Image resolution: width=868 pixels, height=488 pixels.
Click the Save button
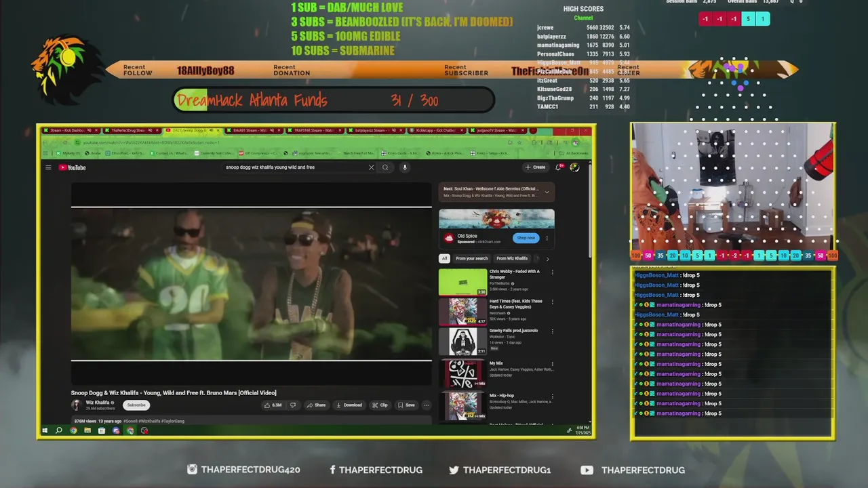pos(406,405)
